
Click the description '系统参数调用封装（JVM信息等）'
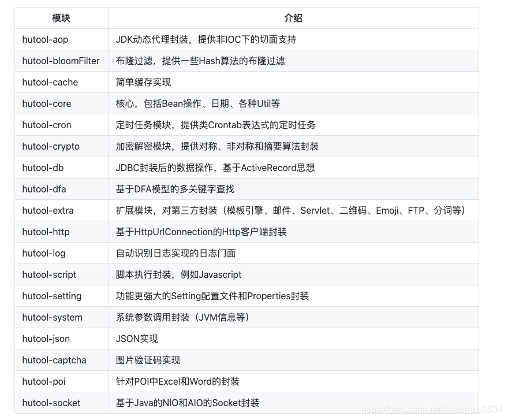click(x=183, y=318)
